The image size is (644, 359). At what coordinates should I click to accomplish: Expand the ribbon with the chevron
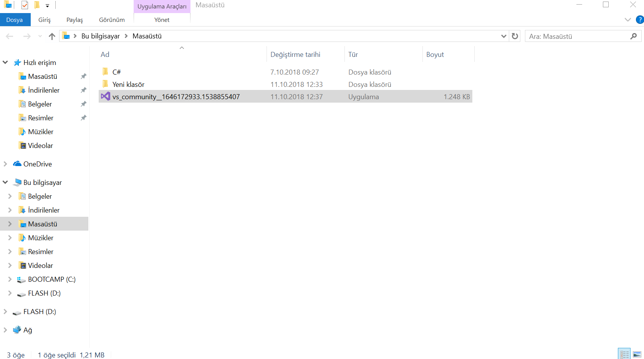(627, 20)
